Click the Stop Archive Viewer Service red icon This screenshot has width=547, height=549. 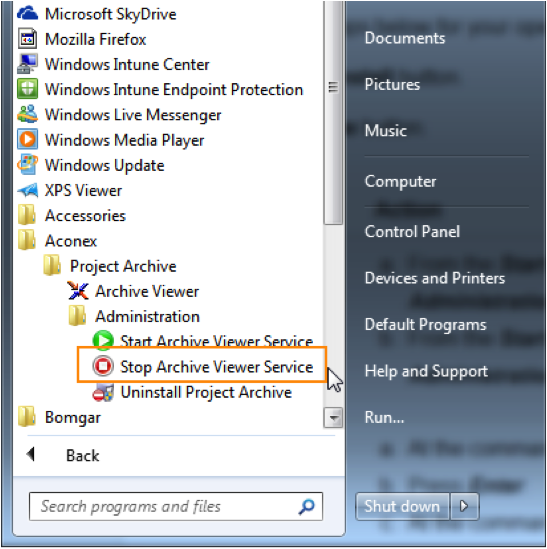click(103, 366)
